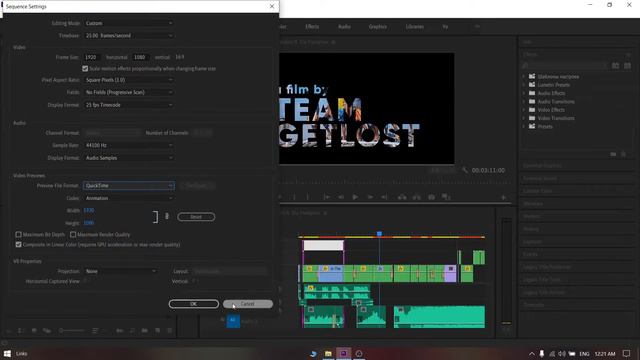Click Step Back one frame in Program Monitor
The width and height of the screenshot is (640, 360).
pyautogui.click(x=341, y=197)
